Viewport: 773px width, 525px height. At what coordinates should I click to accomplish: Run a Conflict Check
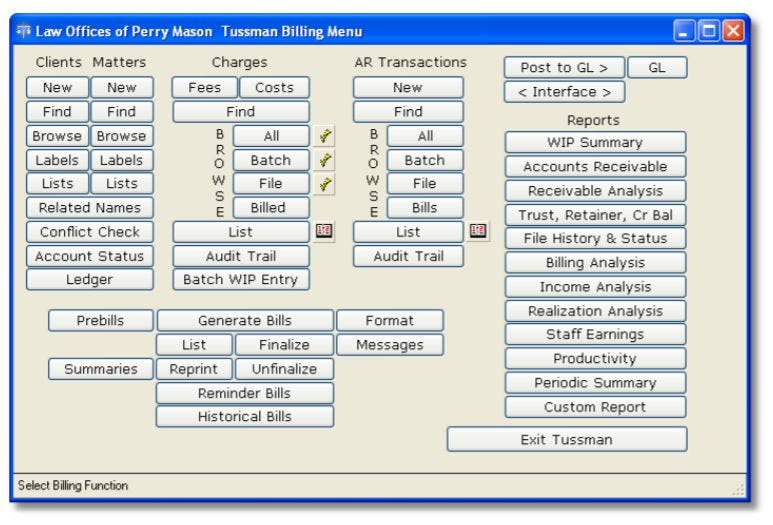tap(90, 232)
